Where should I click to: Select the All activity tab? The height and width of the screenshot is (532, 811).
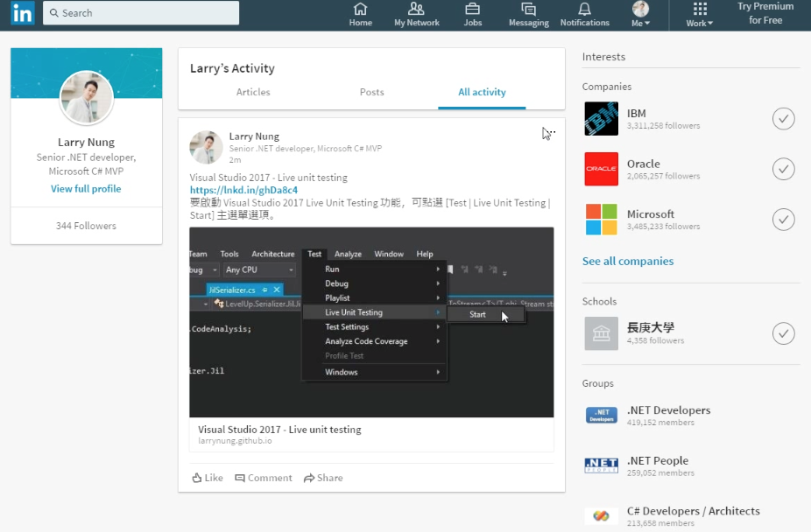click(482, 92)
